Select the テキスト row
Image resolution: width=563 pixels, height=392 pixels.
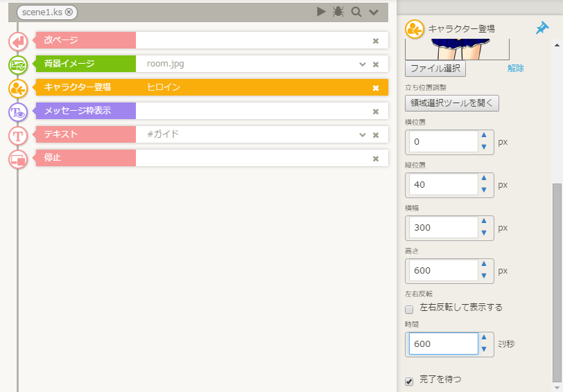[212, 134]
